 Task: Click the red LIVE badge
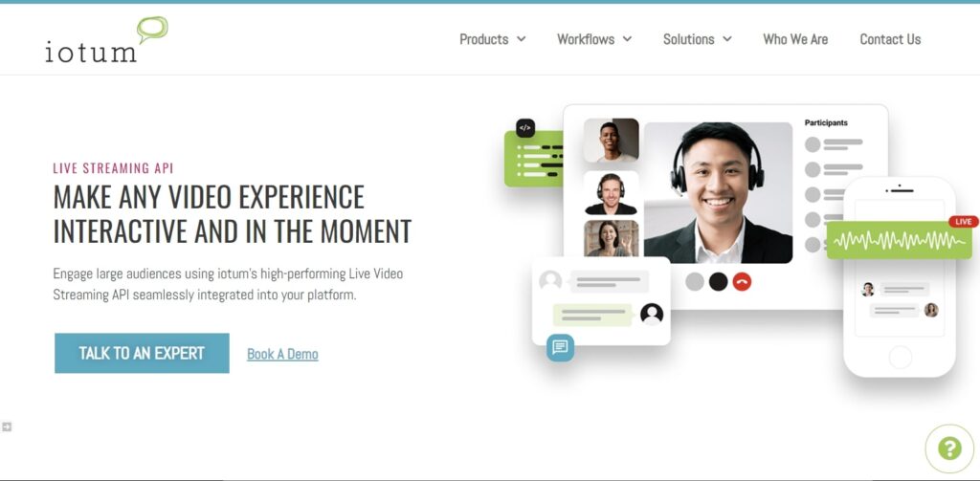[963, 222]
